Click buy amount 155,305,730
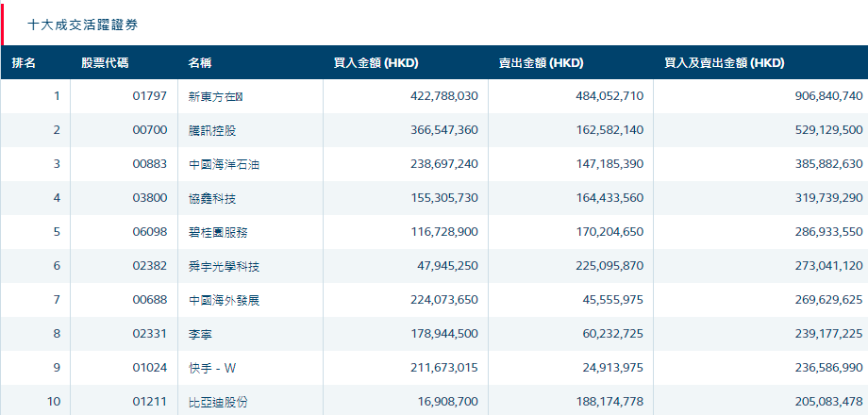 click(x=444, y=197)
